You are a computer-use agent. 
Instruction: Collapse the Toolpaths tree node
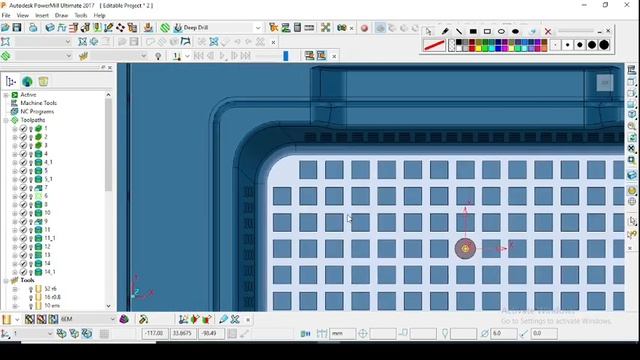pos(6,120)
